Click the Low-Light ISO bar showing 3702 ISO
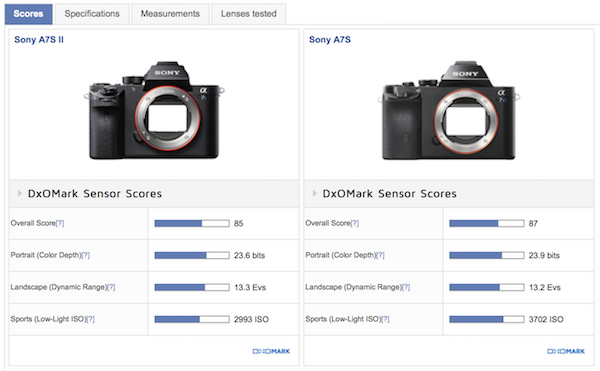 point(487,319)
